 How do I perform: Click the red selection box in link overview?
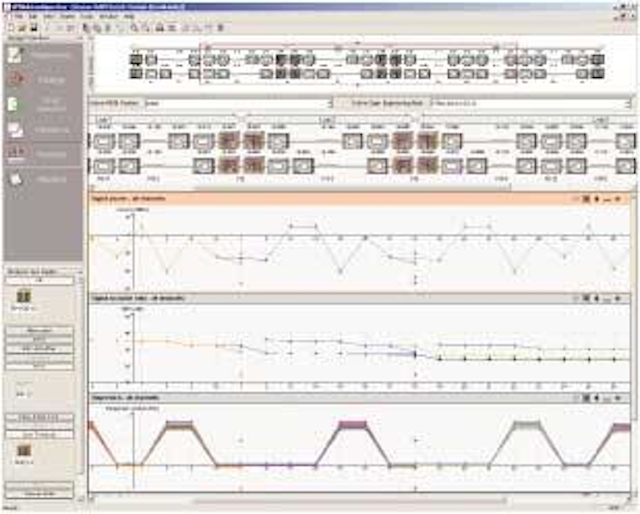point(358,63)
